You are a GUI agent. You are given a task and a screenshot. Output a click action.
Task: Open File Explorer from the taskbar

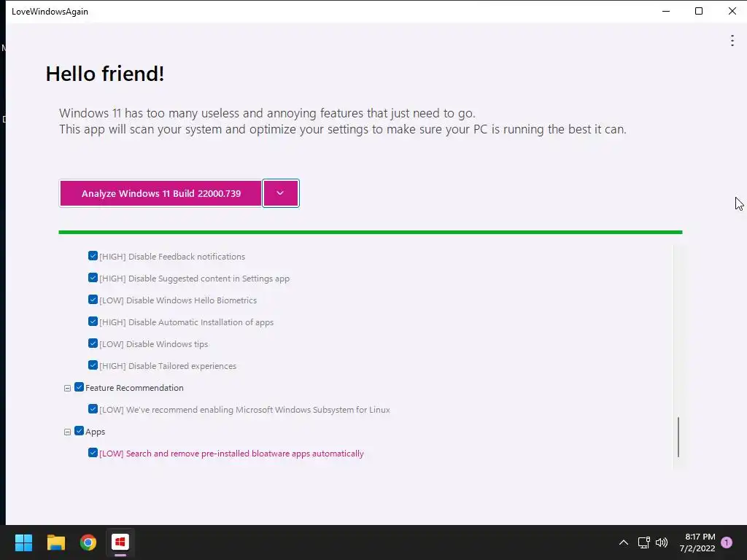pyautogui.click(x=55, y=542)
